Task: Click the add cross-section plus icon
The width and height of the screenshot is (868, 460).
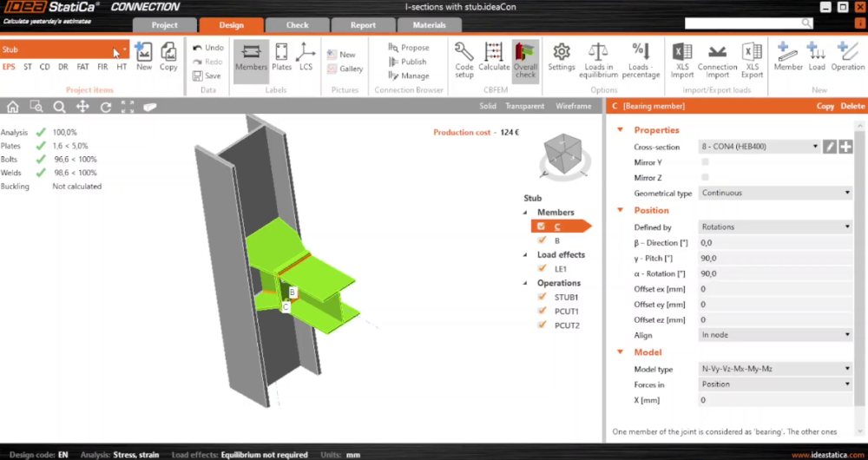Action: pyautogui.click(x=845, y=147)
